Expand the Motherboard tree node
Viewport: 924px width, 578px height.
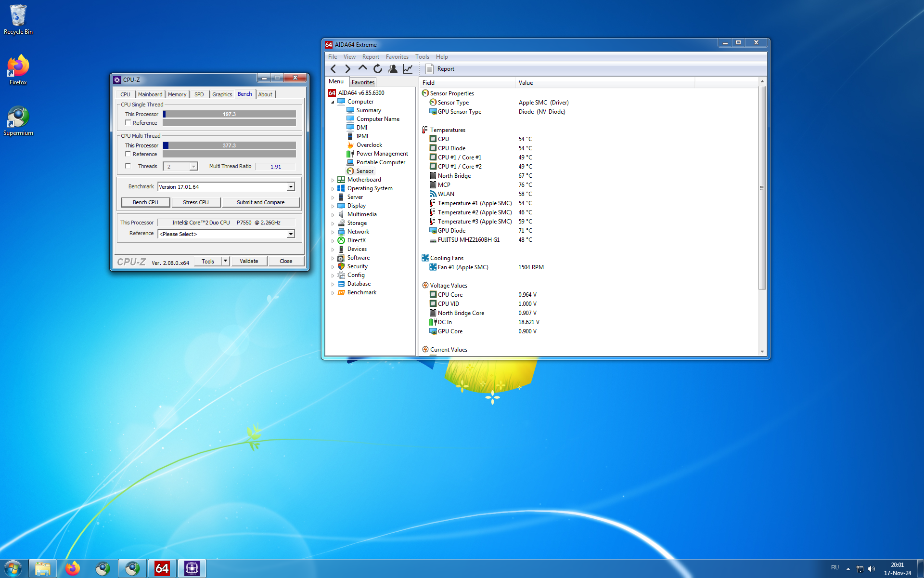[x=333, y=180]
